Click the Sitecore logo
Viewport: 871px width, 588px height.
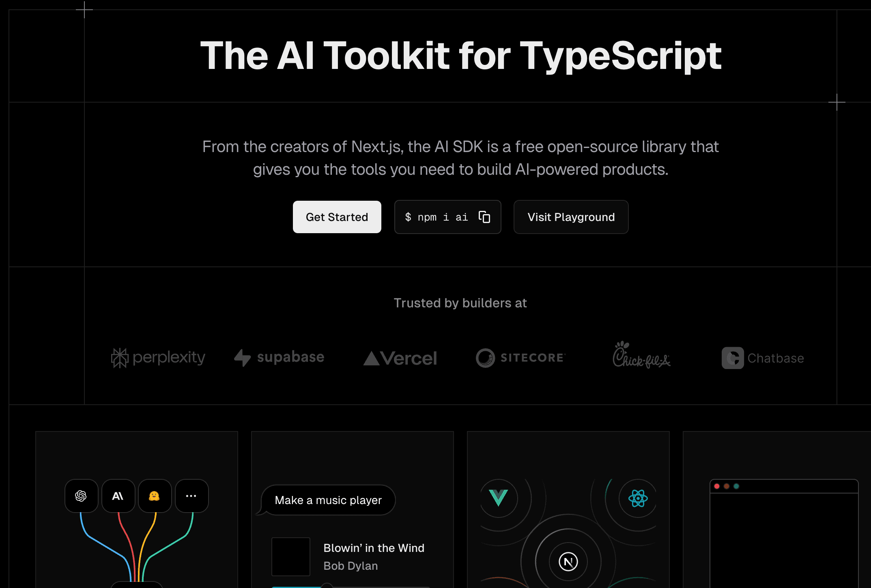tap(520, 358)
